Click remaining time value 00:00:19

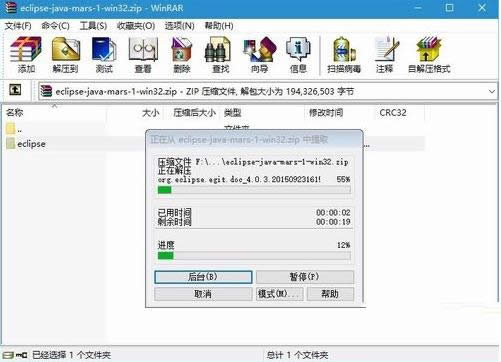click(x=333, y=222)
